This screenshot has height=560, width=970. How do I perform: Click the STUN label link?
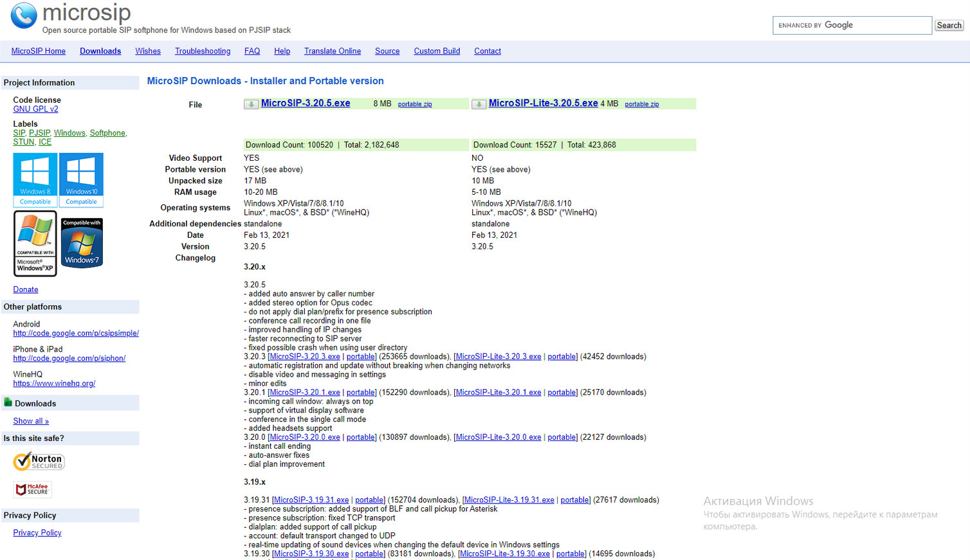[x=23, y=142]
